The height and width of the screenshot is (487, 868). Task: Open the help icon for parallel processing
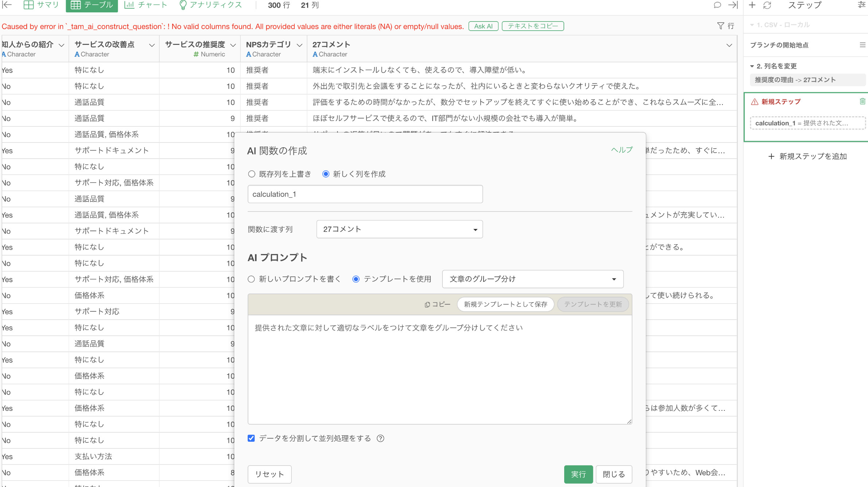tap(380, 438)
